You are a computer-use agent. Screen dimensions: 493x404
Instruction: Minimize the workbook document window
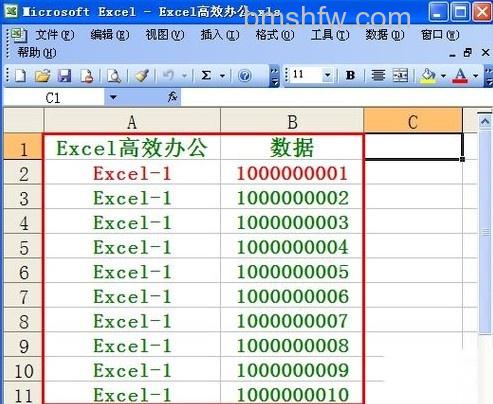click(x=452, y=54)
